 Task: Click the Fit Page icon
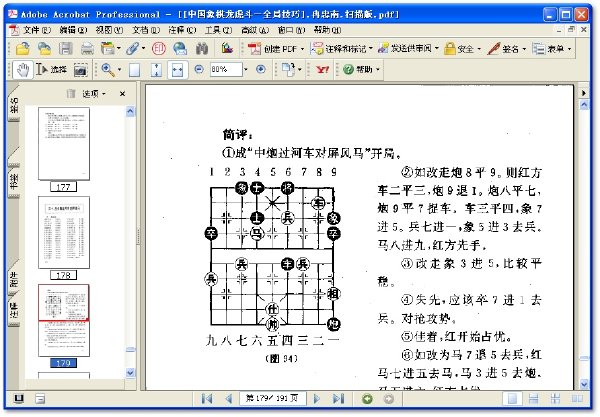click(156, 70)
